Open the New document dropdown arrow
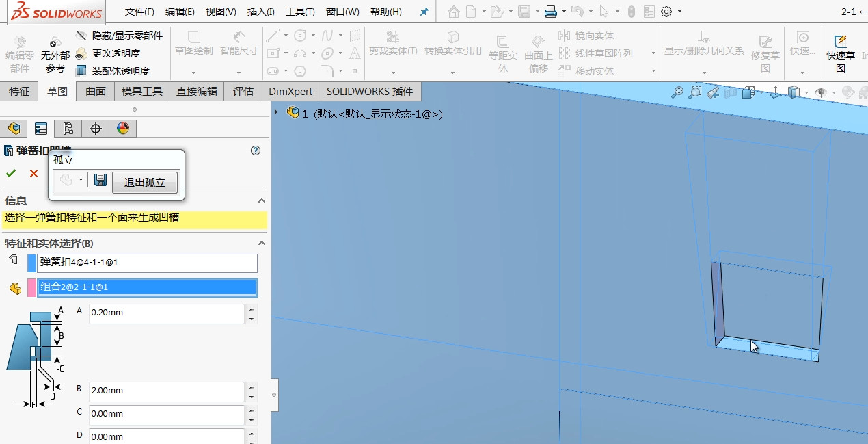The image size is (868, 444). 484,12
